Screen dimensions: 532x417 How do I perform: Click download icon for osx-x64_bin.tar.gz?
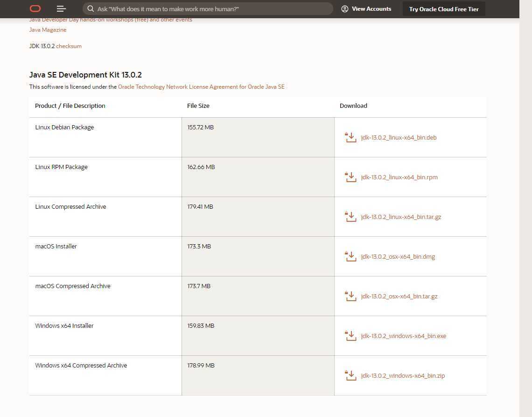350,297
